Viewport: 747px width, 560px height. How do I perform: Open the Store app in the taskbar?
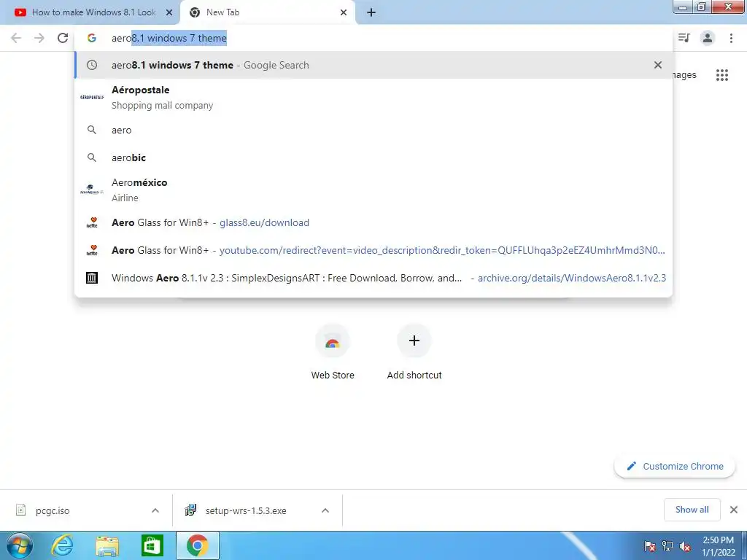pyautogui.click(x=152, y=545)
